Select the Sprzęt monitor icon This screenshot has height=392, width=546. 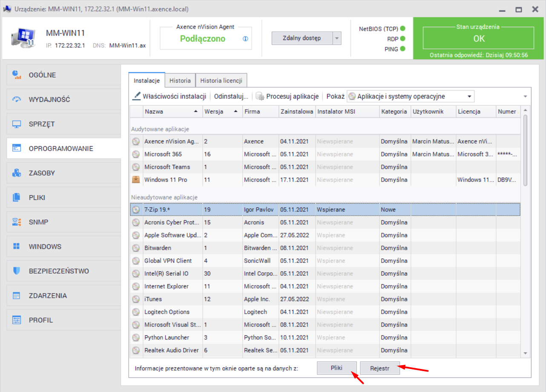[17, 124]
